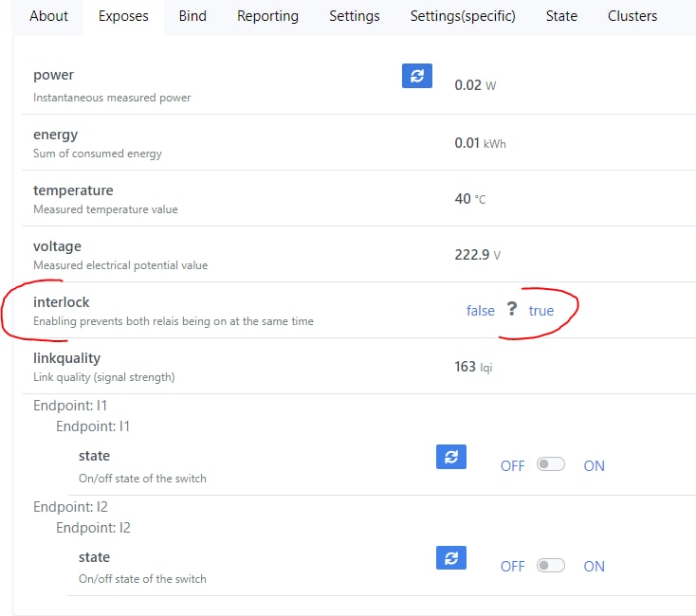Set interlock to true
Image resolution: width=696 pixels, height=616 pixels.
(541, 311)
